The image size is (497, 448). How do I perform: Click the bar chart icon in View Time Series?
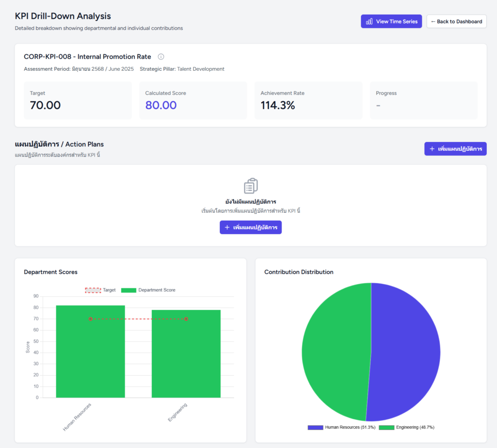click(369, 21)
